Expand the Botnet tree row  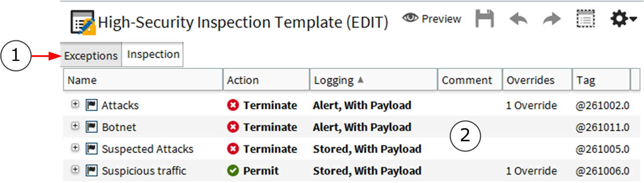(75, 126)
